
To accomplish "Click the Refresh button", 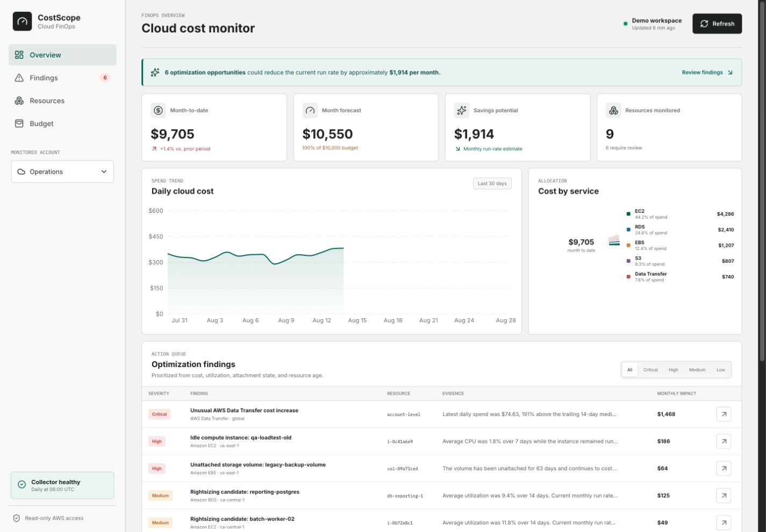I will [x=717, y=24].
